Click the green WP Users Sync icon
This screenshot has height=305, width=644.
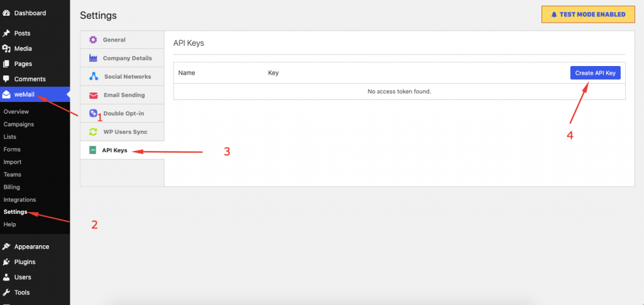pos(93,132)
